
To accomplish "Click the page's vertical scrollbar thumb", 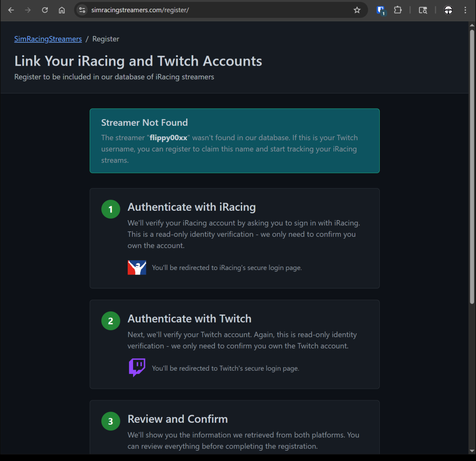I will tap(472, 166).
